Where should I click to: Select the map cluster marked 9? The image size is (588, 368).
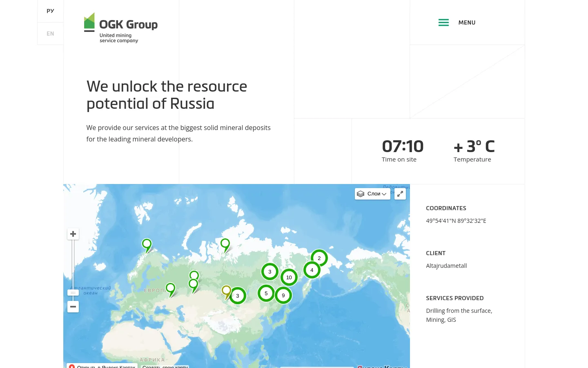[283, 295]
